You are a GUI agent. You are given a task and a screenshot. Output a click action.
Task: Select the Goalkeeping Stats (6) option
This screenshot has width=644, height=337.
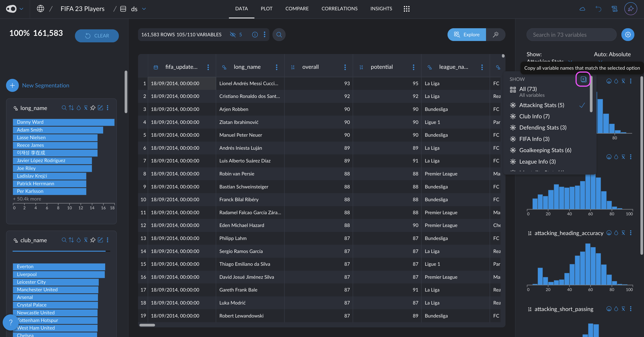point(548,150)
